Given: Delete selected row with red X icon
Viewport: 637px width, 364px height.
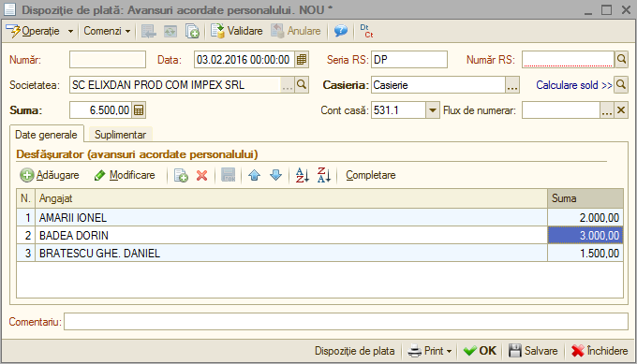Looking at the screenshot, I should pos(201,175).
